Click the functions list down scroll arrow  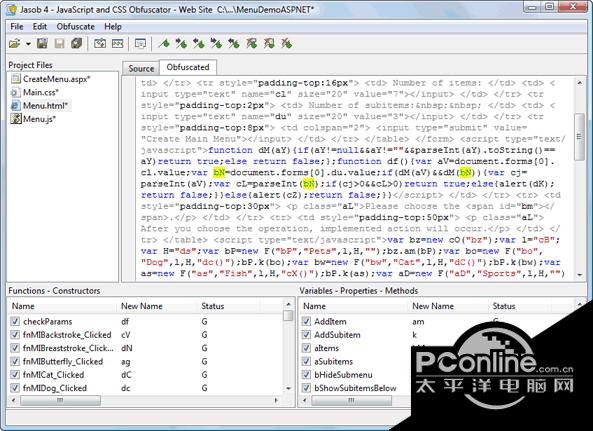(289, 389)
